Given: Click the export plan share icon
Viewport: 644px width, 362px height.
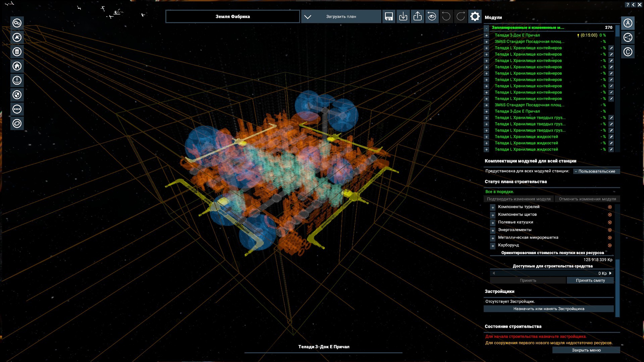Looking at the screenshot, I should click(x=418, y=16).
